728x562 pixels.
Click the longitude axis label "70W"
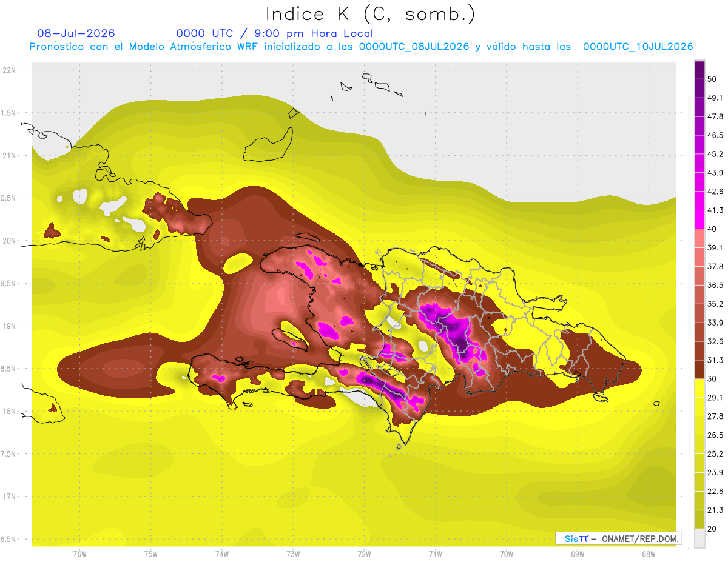click(507, 554)
